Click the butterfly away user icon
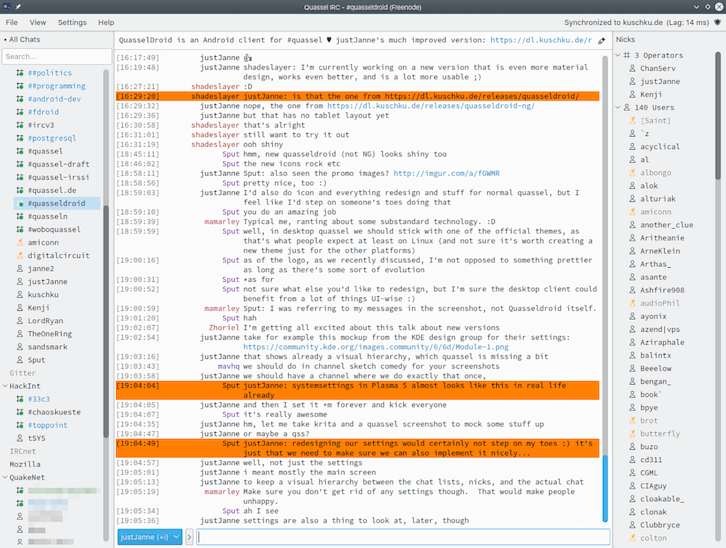 tap(632, 434)
